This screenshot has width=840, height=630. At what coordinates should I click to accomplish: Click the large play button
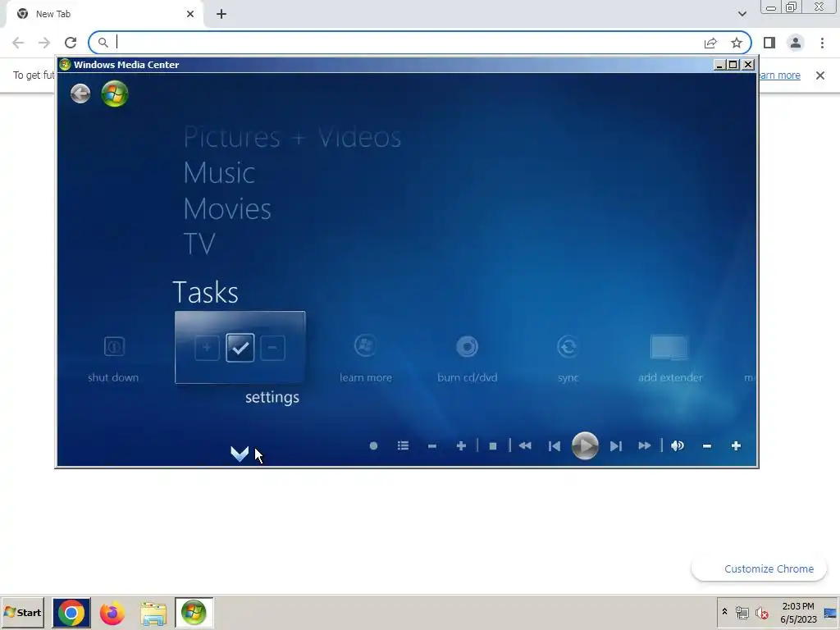point(585,445)
